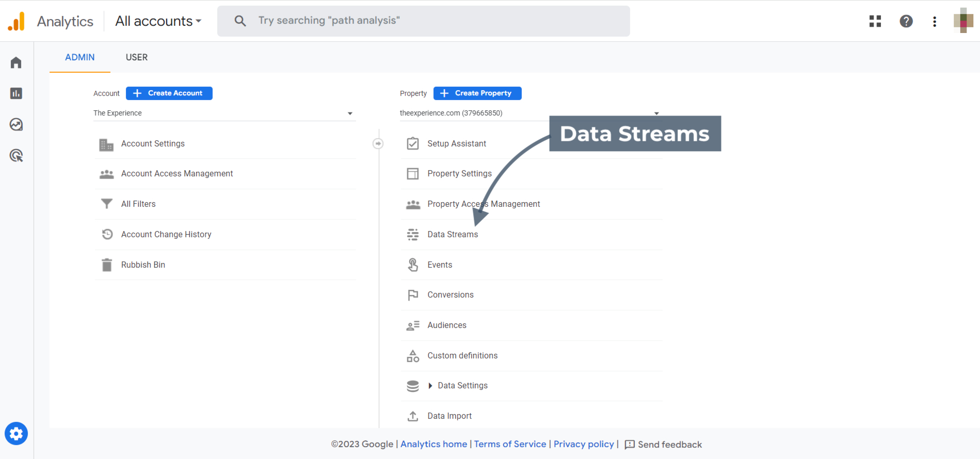Click the Admin gear icon
This screenshot has width=980, height=459.
click(x=16, y=434)
